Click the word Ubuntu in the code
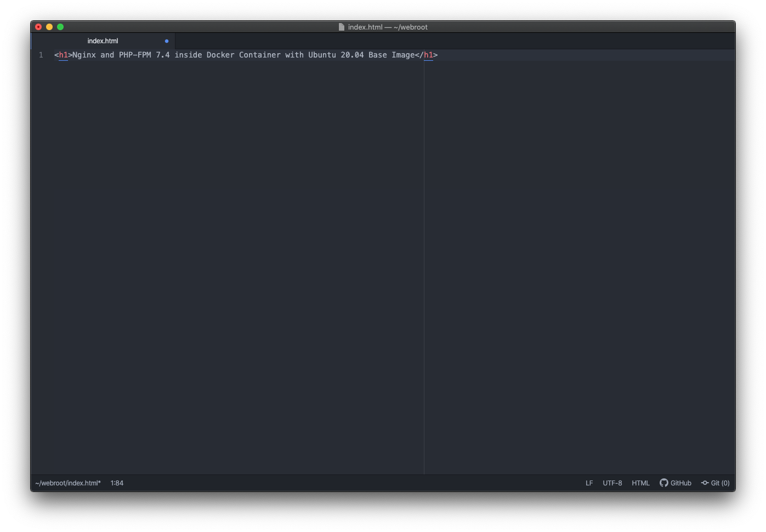 click(322, 55)
